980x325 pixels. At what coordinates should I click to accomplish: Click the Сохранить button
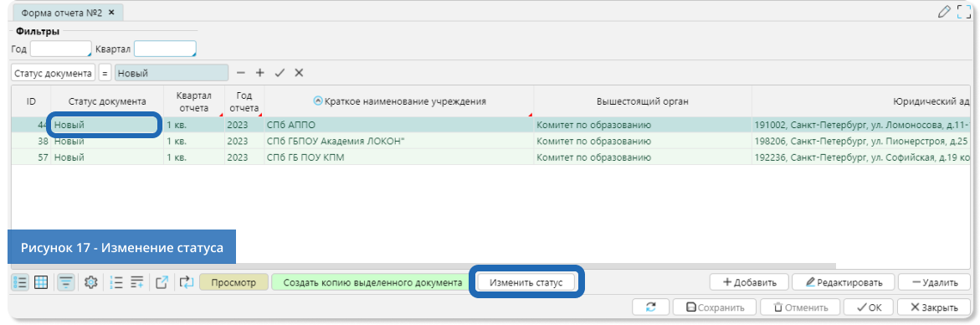click(x=715, y=307)
